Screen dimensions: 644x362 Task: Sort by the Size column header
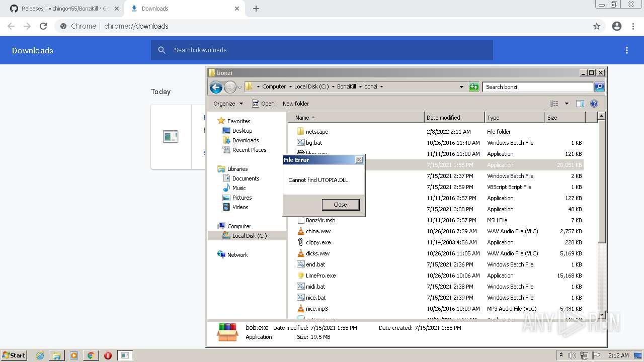pyautogui.click(x=566, y=118)
